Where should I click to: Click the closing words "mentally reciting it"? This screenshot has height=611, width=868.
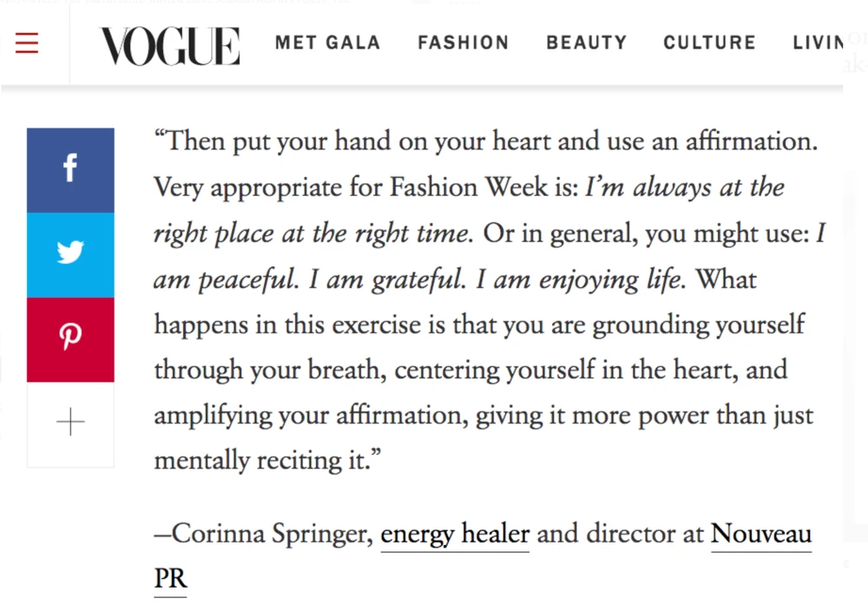pyautogui.click(x=262, y=461)
